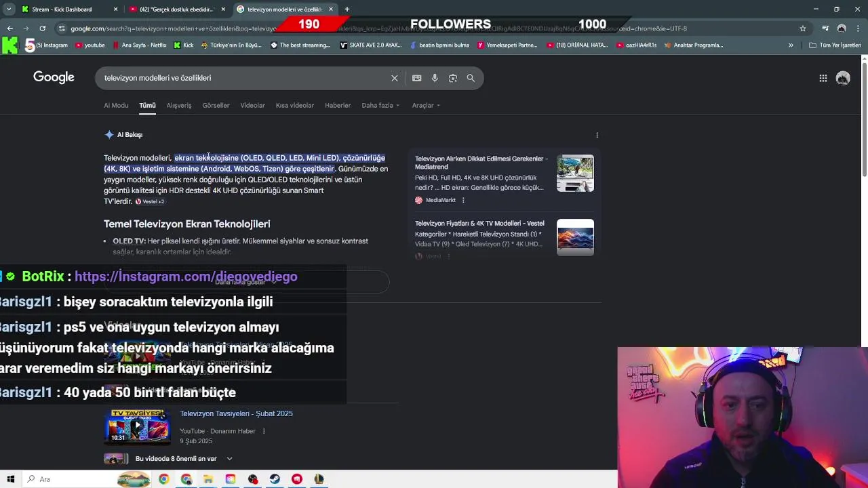Open the youtube bookmark
This screenshot has width=868, height=488.
click(90, 45)
